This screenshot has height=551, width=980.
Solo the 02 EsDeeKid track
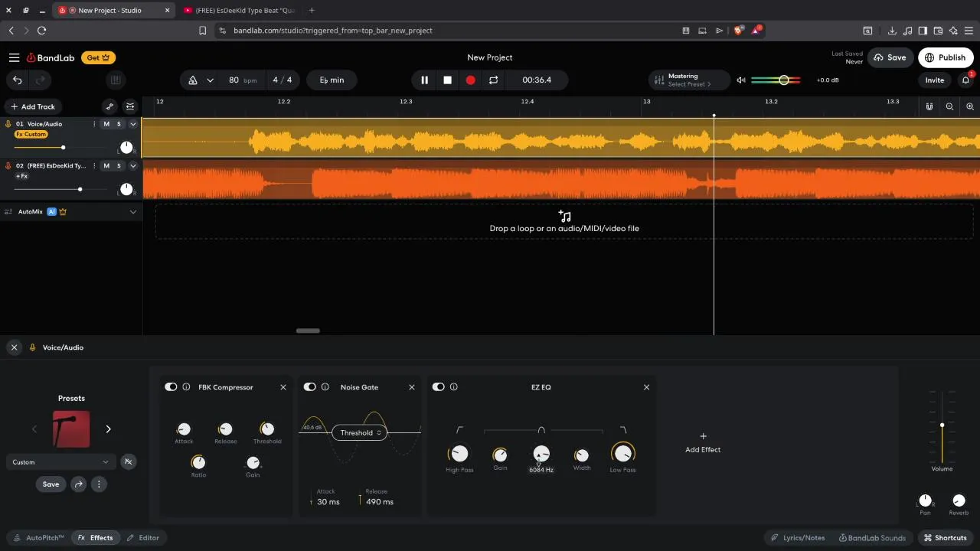[x=119, y=165]
